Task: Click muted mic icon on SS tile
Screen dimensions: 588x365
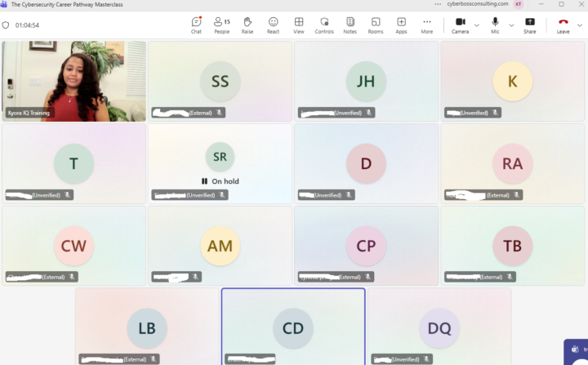Action: pos(220,113)
